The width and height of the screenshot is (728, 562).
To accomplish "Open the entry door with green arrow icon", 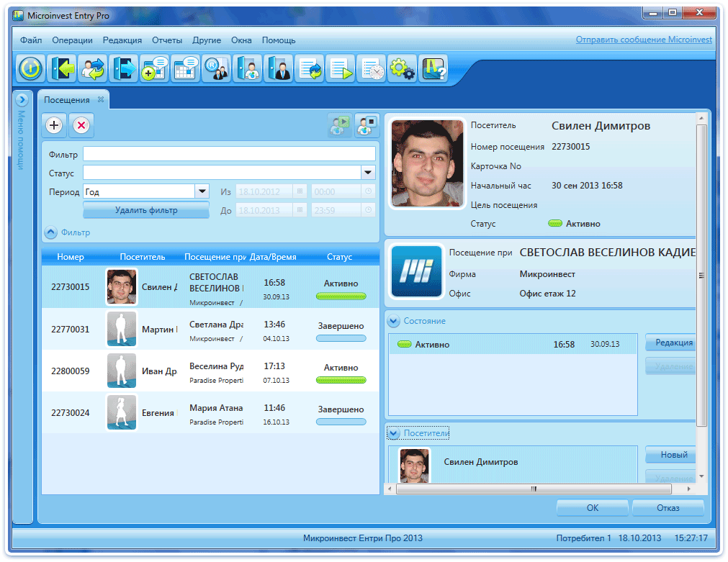I will pos(62,68).
